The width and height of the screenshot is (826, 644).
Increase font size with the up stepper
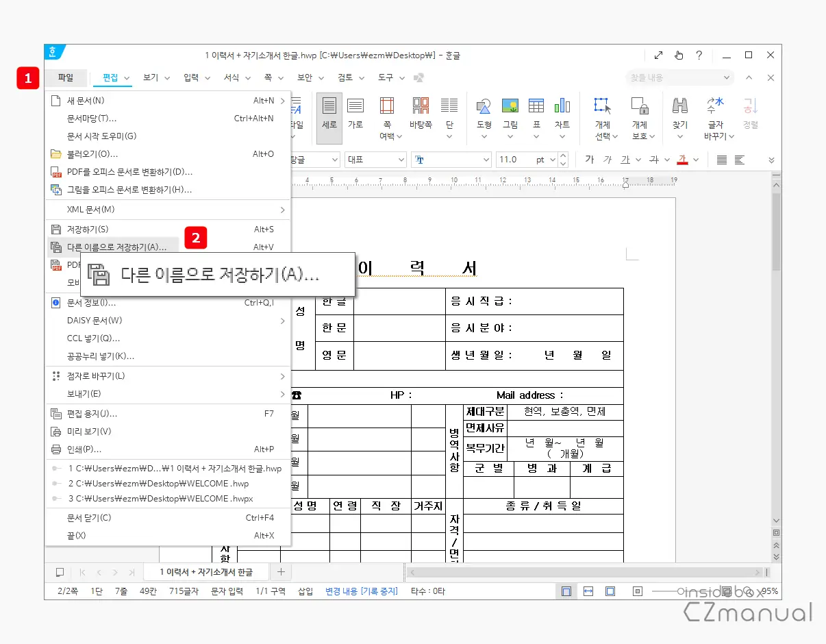pyautogui.click(x=563, y=156)
